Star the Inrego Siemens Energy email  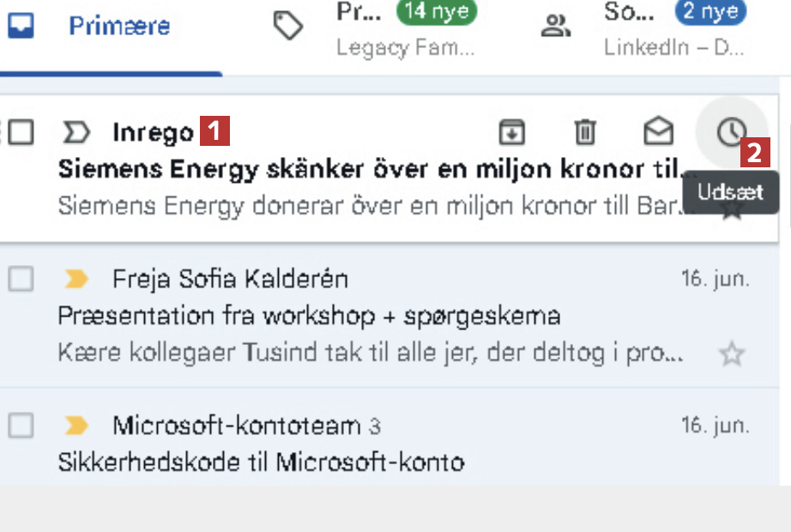tap(731, 209)
